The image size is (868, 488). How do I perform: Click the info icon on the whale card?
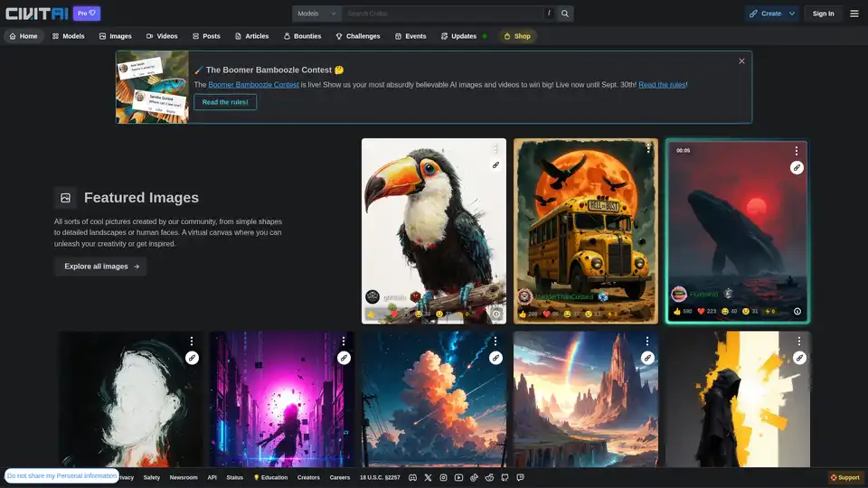[x=797, y=311]
